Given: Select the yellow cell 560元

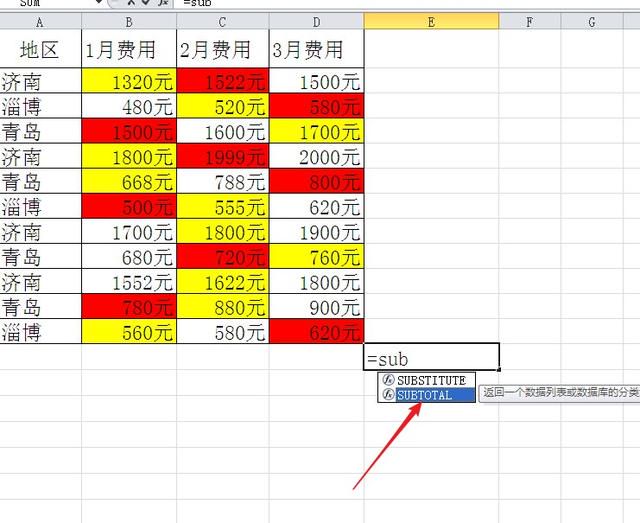Looking at the screenshot, I should click(129, 331).
